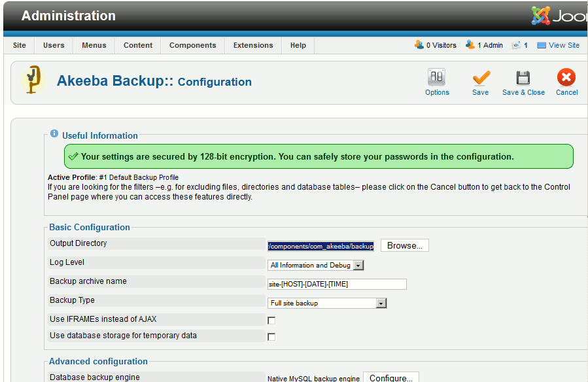
Task: Click the Backup archive name field
Action: pyautogui.click(x=337, y=284)
